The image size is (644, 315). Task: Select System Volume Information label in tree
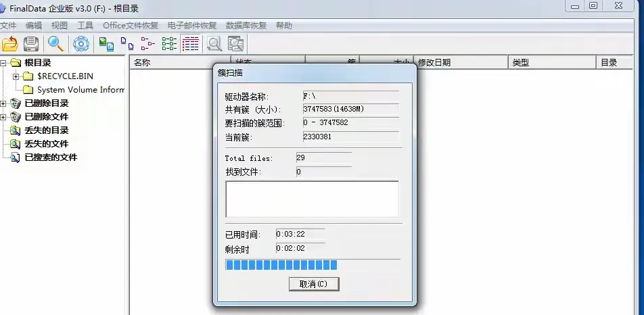point(80,90)
